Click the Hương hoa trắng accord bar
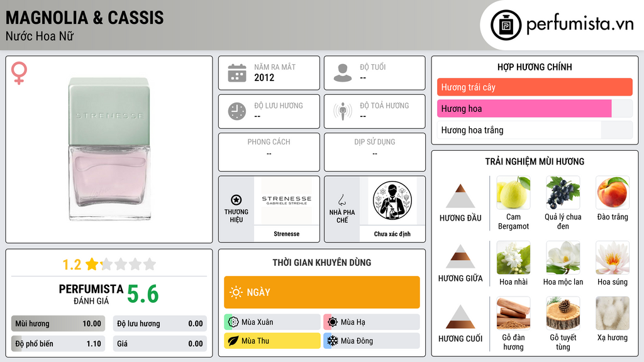This screenshot has width=644, height=362. click(x=535, y=130)
